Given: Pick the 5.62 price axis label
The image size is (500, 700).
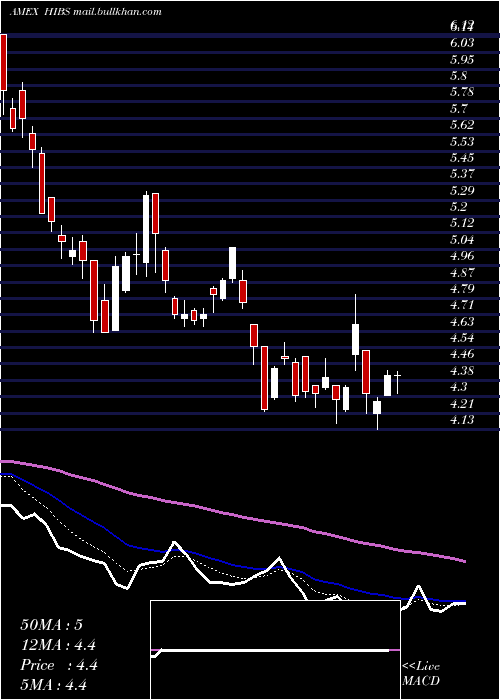Looking at the screenshot, I should click(462, 125).
